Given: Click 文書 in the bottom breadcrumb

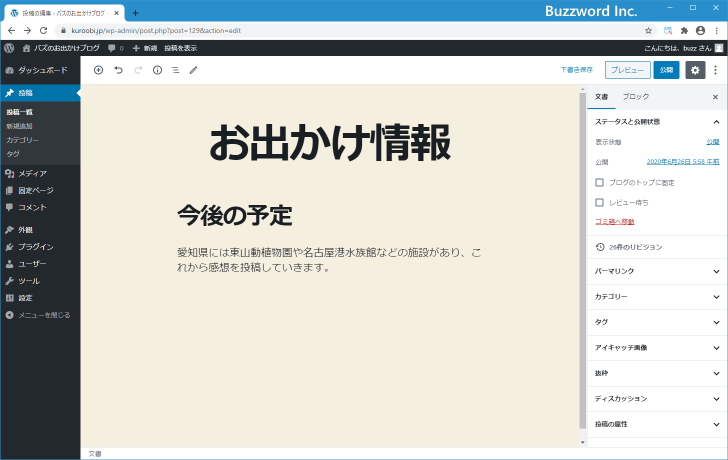Looking at the screenshot, I should coord(95,454).
